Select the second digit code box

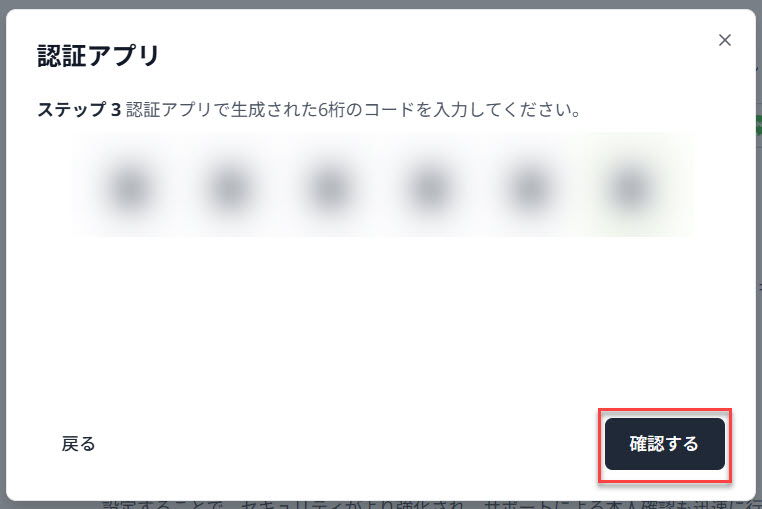coord(229,188)
